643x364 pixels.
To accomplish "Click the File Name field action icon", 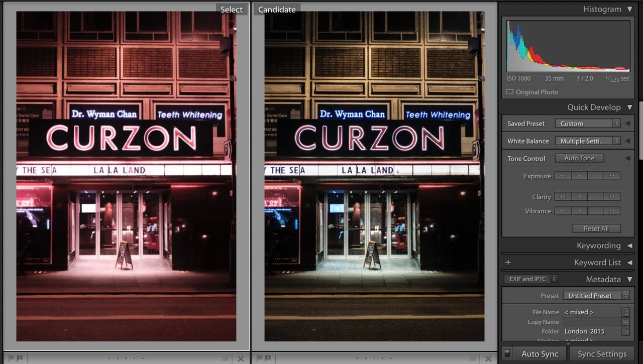I will (625, 312).
